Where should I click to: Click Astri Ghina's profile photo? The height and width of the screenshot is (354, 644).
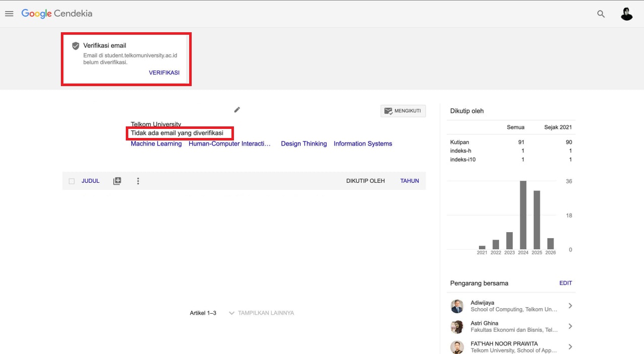[x=457, y=327]
